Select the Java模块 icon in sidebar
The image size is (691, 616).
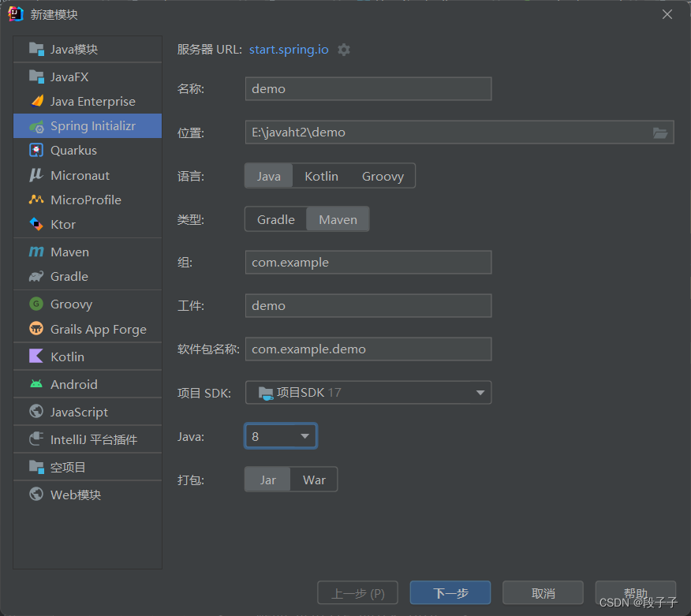[x=36, y=49]
